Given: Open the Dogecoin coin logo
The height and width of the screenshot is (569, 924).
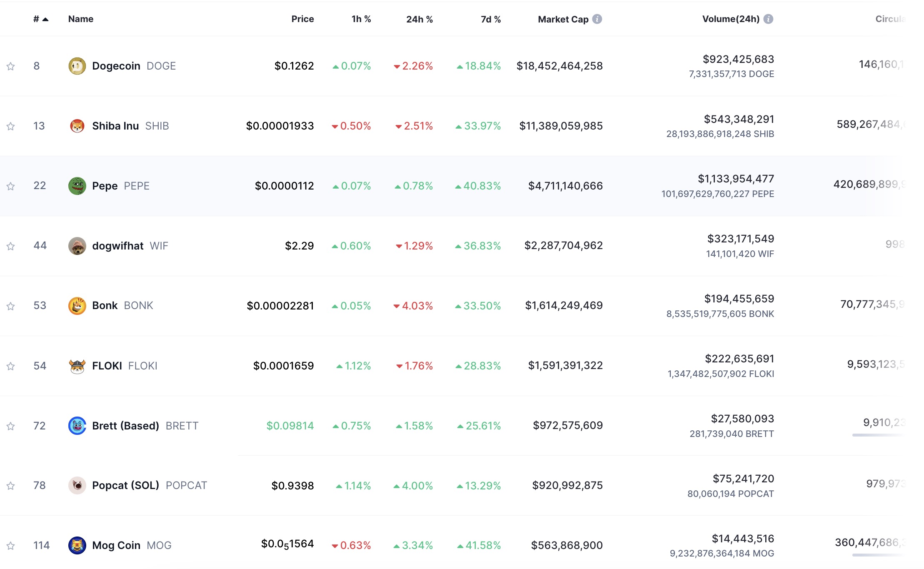Looking at the screenshot, I should [x=77, y=66].
